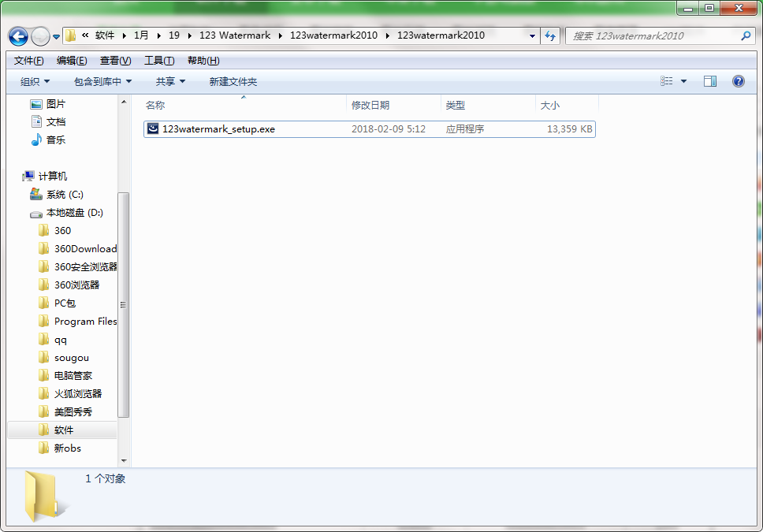Expand the address bar history dropdown arrow

click(x=532, y=35)
